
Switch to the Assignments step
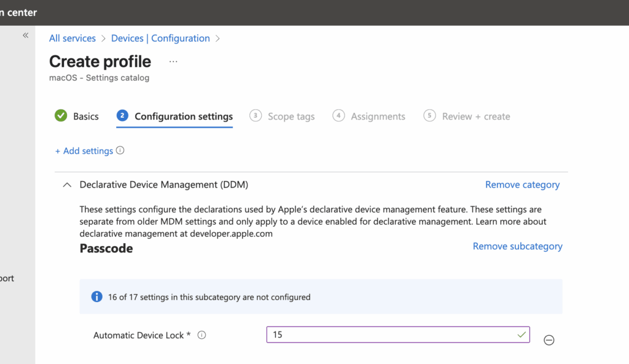tap(369, 116)
